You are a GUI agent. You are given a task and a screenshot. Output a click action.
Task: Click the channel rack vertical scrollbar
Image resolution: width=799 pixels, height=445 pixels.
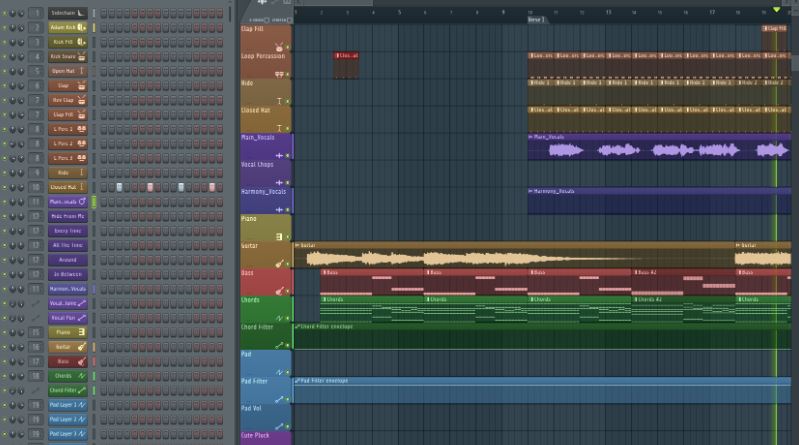click(x=230, y=13)
